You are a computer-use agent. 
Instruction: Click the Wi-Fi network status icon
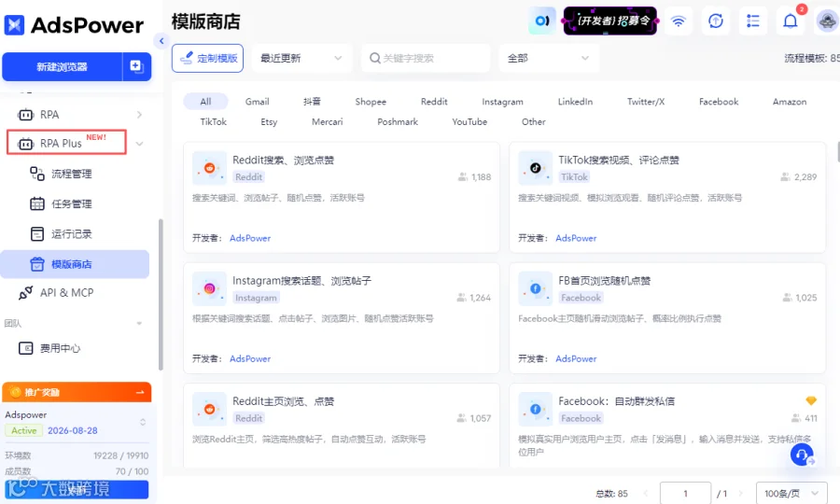679,21
